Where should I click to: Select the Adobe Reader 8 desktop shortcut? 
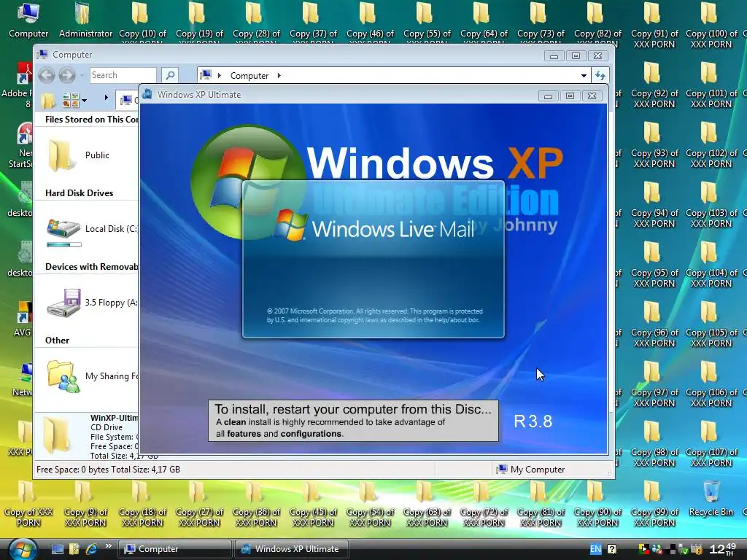(19, 86)
